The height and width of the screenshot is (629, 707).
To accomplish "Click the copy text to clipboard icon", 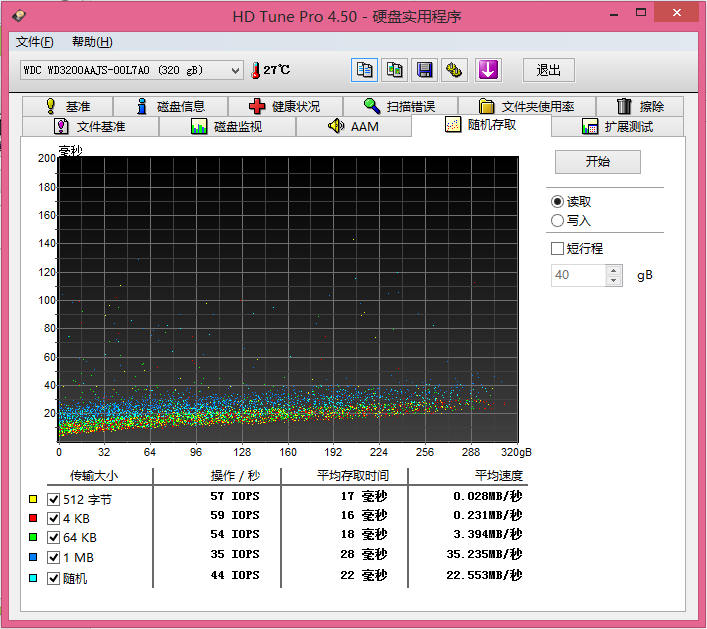I will click(x=365, y=70).
